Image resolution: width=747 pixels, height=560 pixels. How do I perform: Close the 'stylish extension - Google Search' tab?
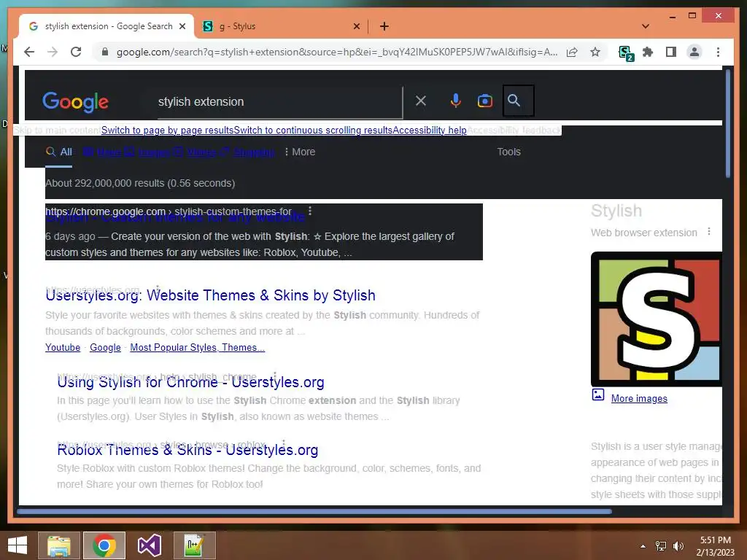182,26
